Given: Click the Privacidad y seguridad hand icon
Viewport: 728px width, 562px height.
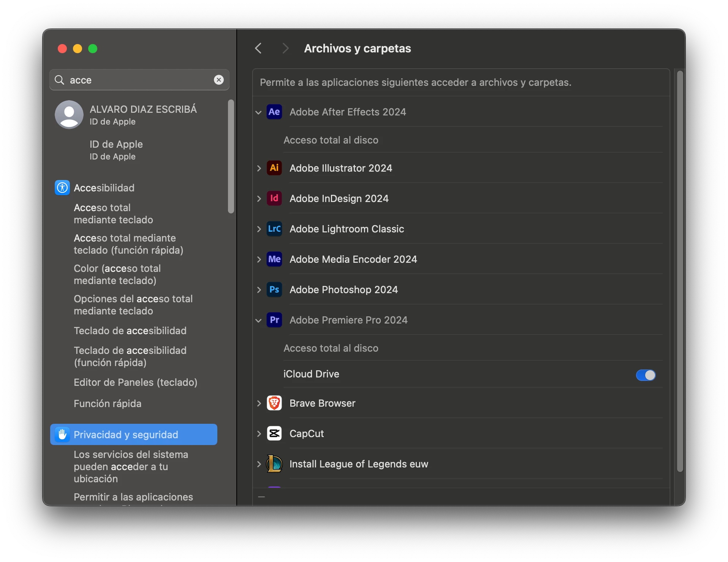Looking at the screenshot, I should 62,434.
